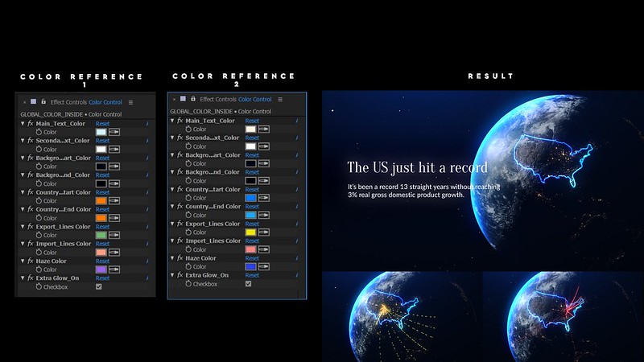
Task: Select Effect Controls Color Control tab in Reference 1
Action: point(86,102)
